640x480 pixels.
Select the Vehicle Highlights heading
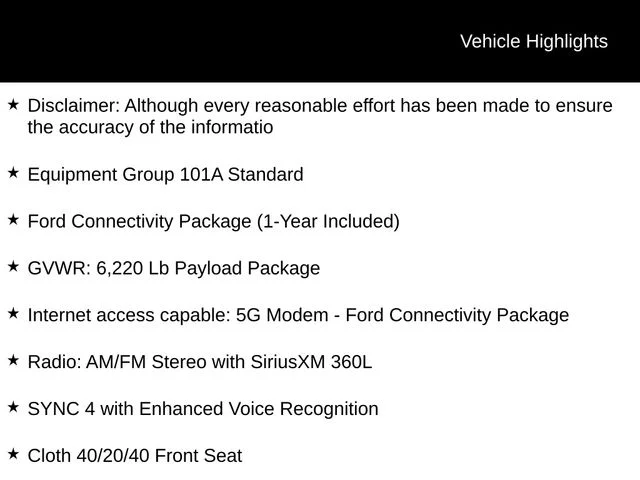534,42
